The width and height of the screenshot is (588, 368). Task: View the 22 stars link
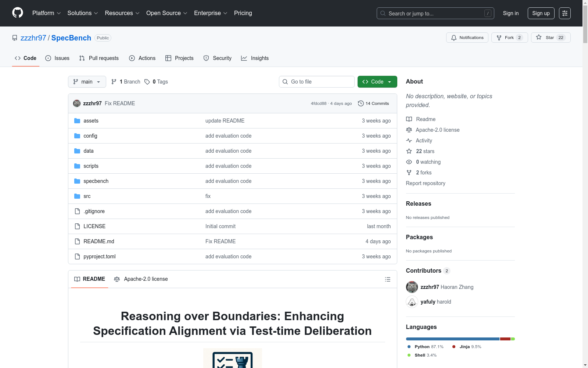425,151
